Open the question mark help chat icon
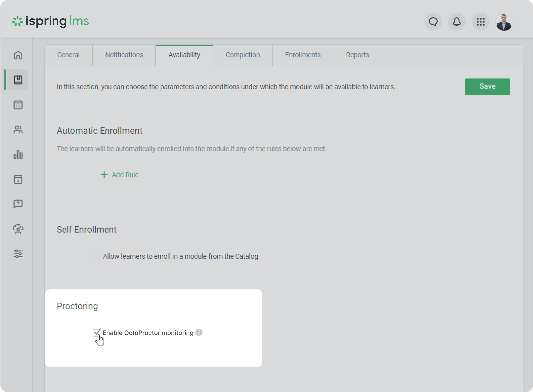This screenshot has height=392, width=533. click(x=18, y=204)
